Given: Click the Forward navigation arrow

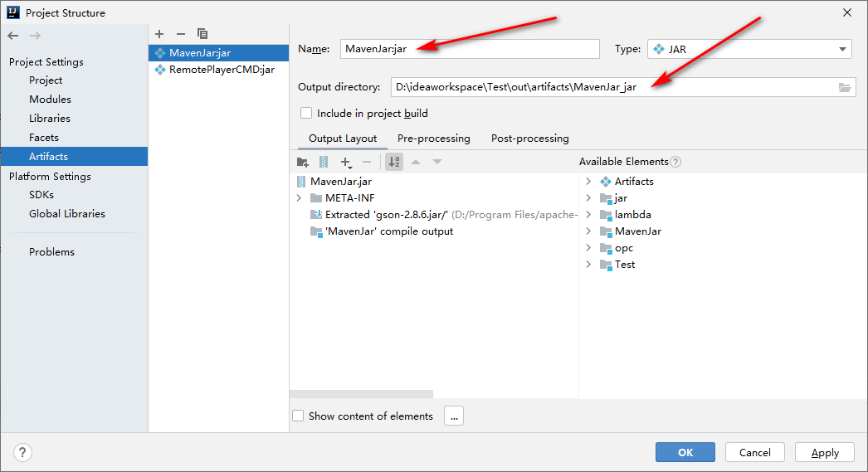Looking at the screenshot, I should [x=35, y=36].
